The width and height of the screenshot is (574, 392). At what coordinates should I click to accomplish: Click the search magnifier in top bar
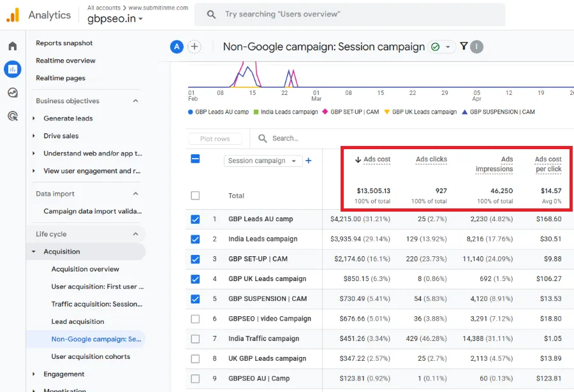click(x=211, y=14)
